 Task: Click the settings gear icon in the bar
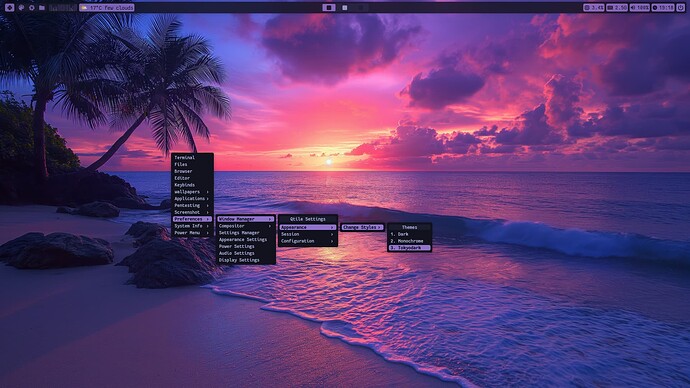pos(32,7)
